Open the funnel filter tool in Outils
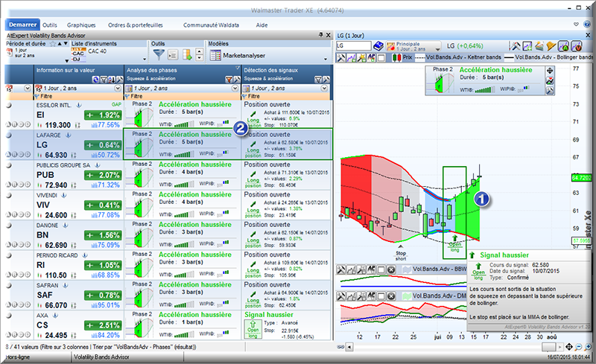This screenshot has height=364, width=596. [159, 55]
